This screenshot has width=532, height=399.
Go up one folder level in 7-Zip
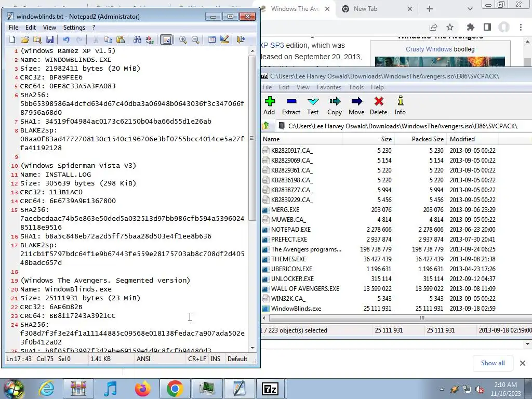pos(265,126)
